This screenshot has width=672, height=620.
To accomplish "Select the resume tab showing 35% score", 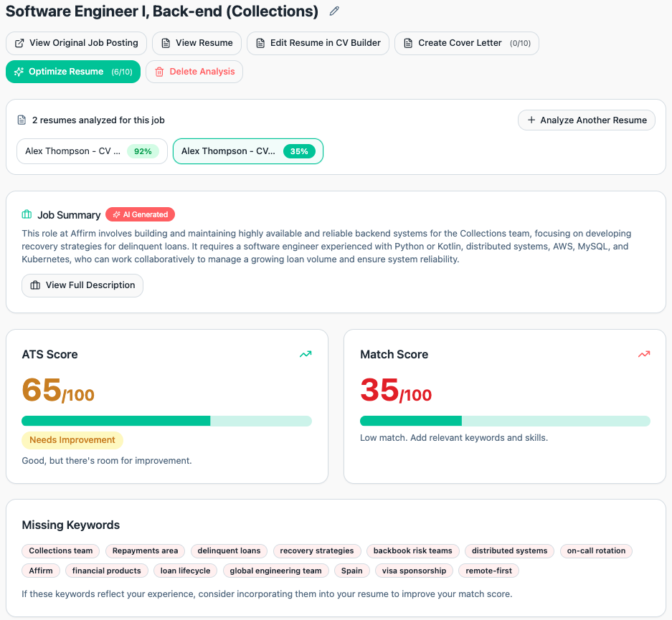I will click(x=247, y=151).
